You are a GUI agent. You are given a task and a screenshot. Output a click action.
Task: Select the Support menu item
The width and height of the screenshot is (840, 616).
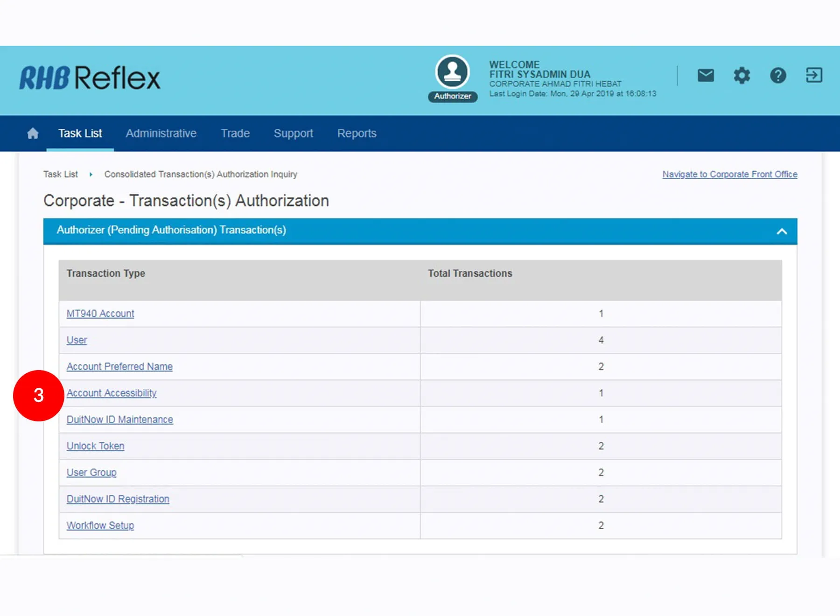293,133
